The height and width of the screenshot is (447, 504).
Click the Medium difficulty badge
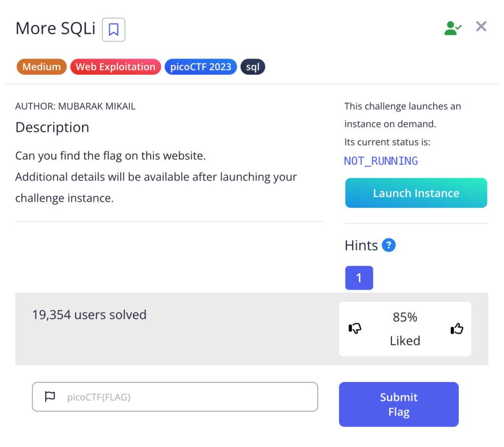(41, 66)
